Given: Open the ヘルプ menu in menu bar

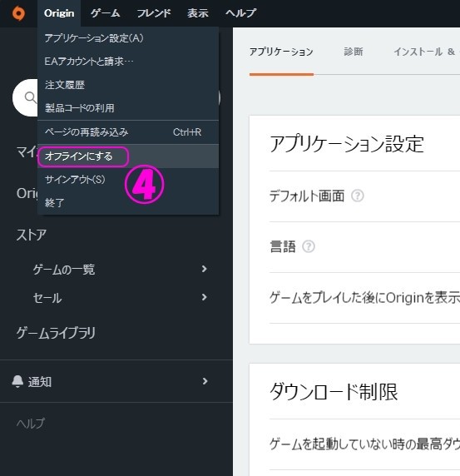Looking at the screenshot, I should coord(240,13).
